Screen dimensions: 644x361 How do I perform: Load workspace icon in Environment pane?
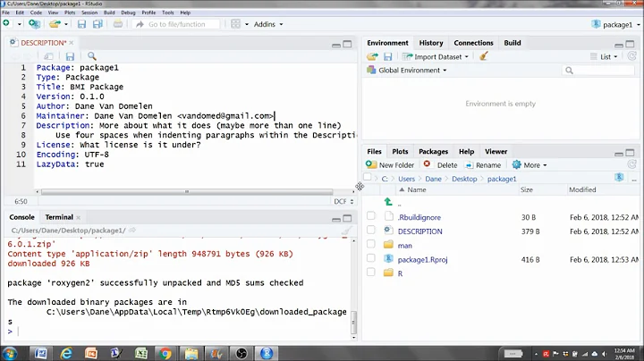(372, 56)
